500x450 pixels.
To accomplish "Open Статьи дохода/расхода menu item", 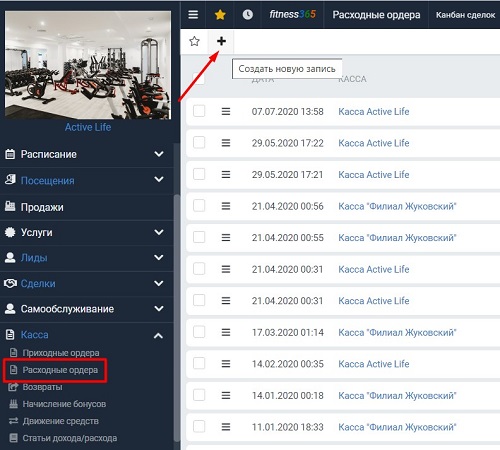I will (x=69, y=438).
